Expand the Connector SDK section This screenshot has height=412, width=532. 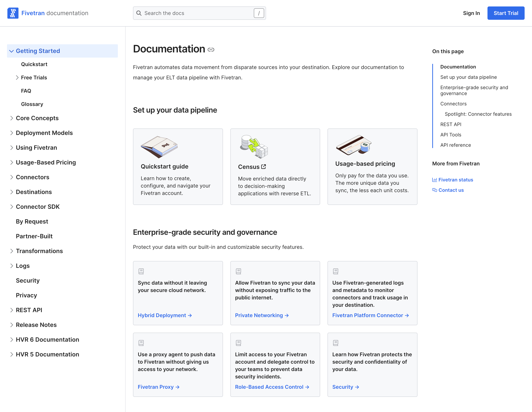(11, 207)
